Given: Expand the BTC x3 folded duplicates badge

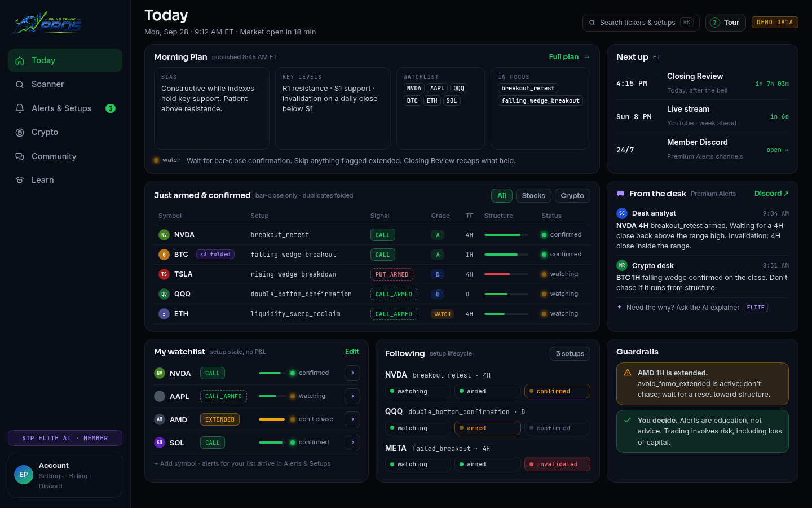Looking at the screenshot, I should pyautogui.click(x=215, y=255).
